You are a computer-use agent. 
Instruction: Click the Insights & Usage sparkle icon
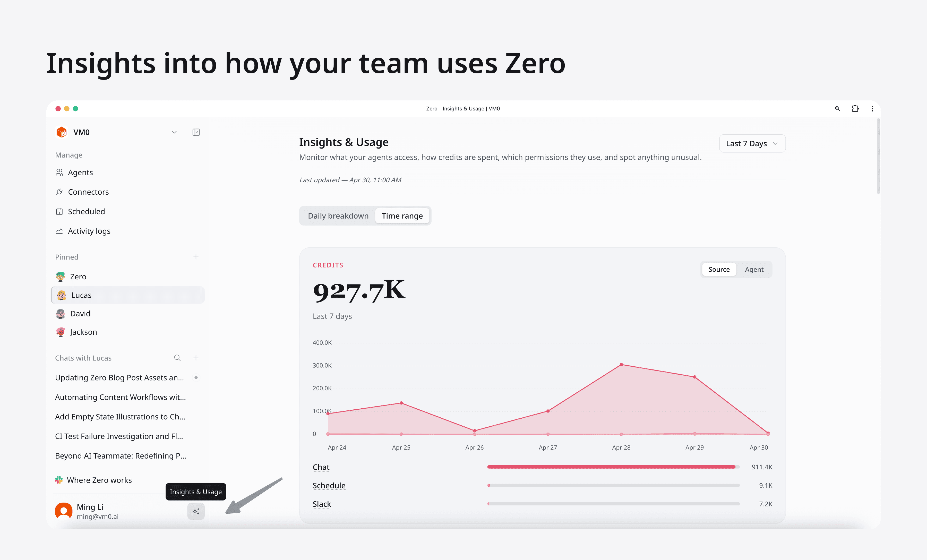click(x=196, y=511)
